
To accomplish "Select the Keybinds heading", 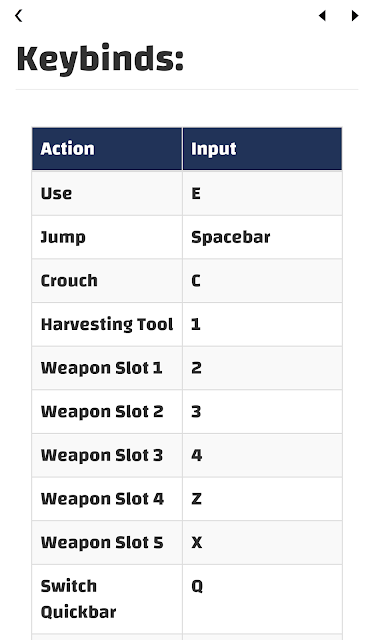I will tap(100, 59).
